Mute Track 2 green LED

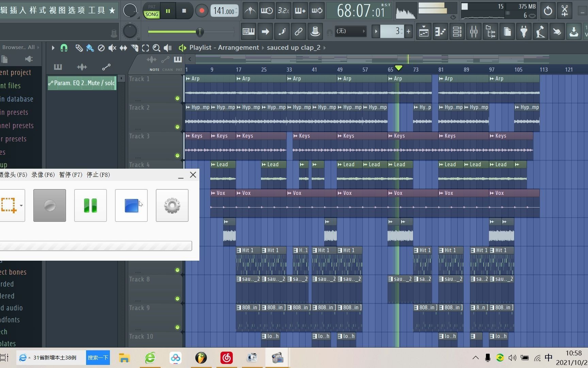[x=177, y=127]
